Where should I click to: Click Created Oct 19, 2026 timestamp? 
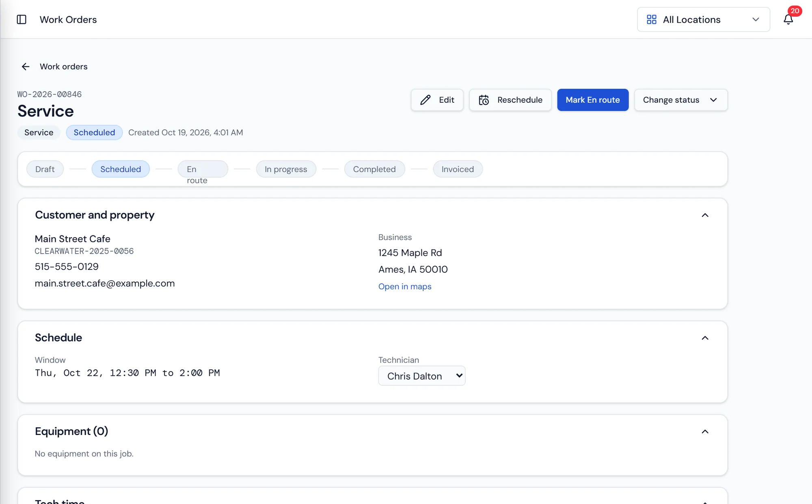coord(186,133)
